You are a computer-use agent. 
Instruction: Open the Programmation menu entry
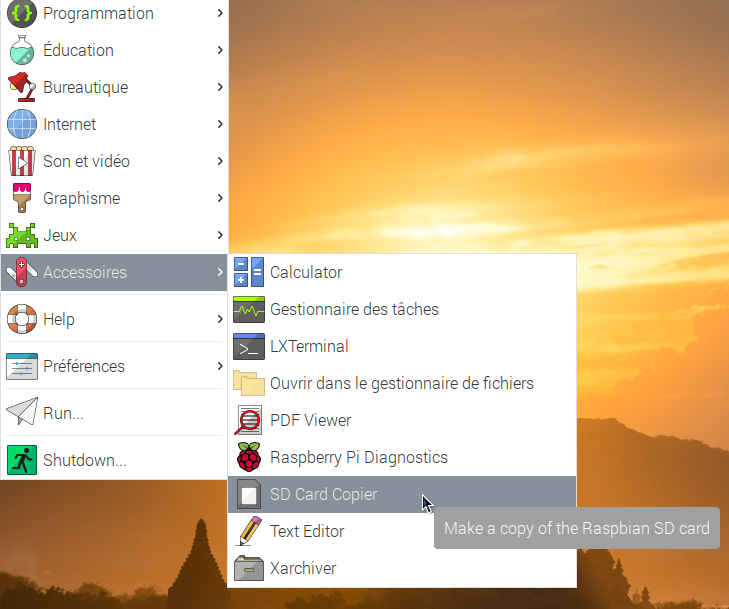pyautogui.click(x=114, y=13)
